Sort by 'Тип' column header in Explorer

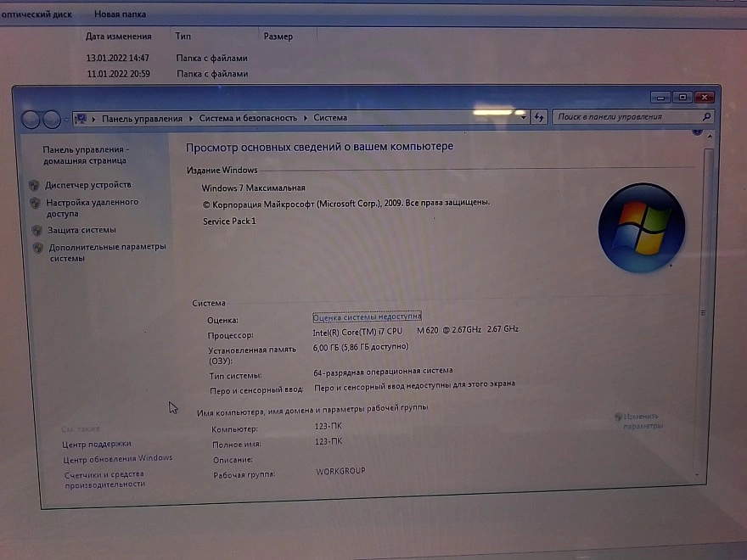point(183,36)
